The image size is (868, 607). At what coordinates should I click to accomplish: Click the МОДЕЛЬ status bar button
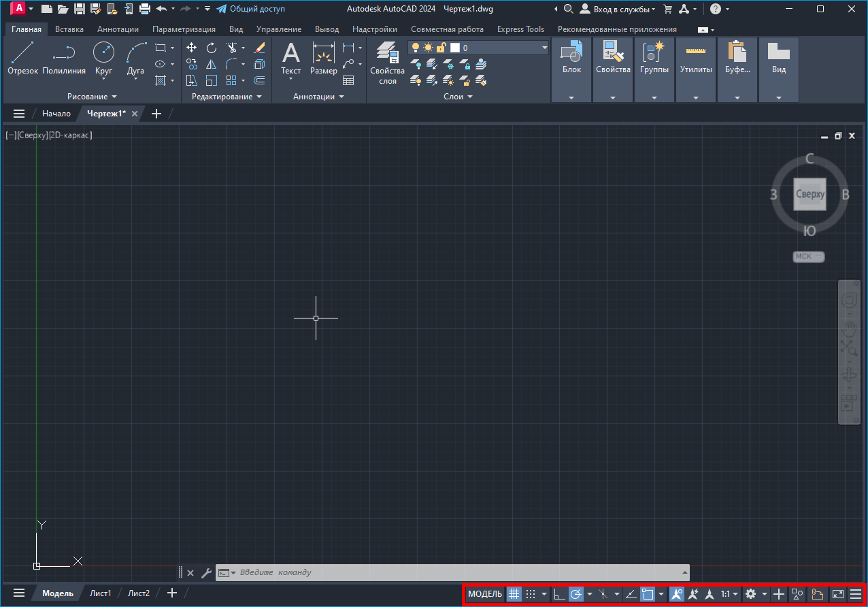[485, 594]
